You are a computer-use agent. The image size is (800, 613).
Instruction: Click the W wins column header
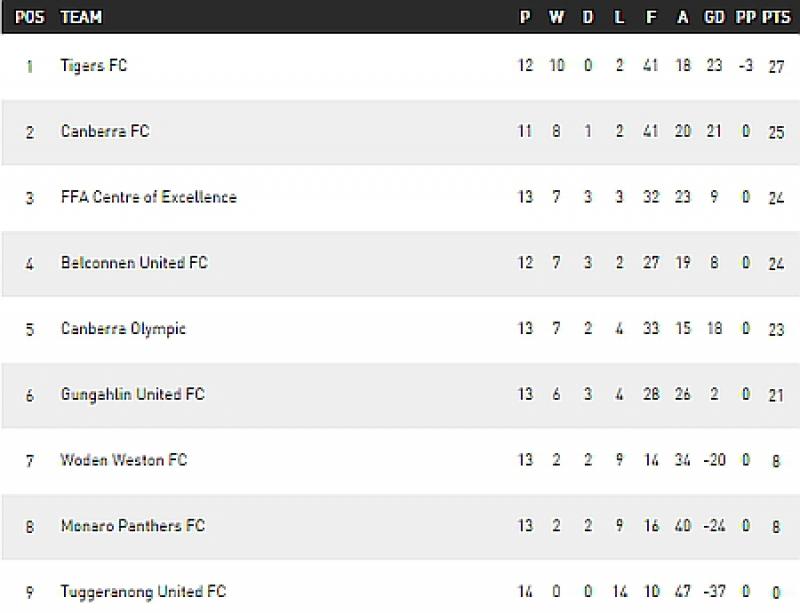(x=556, y=17)
